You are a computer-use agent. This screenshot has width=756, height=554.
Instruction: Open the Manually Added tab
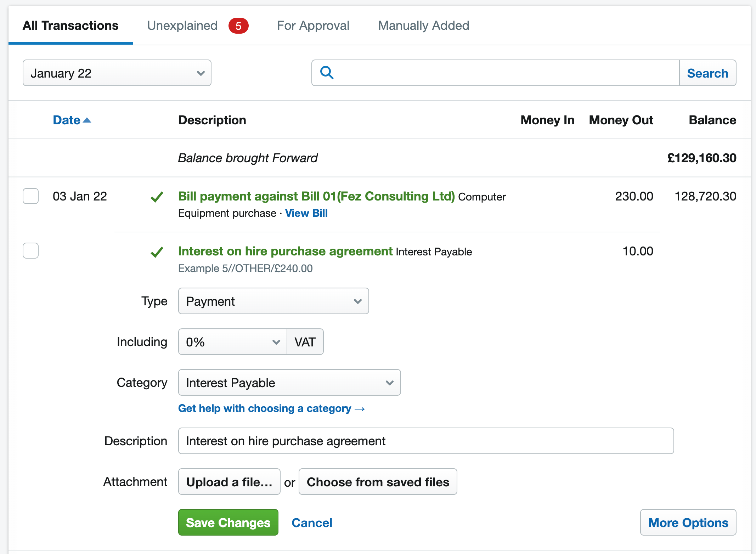(423, 26)
